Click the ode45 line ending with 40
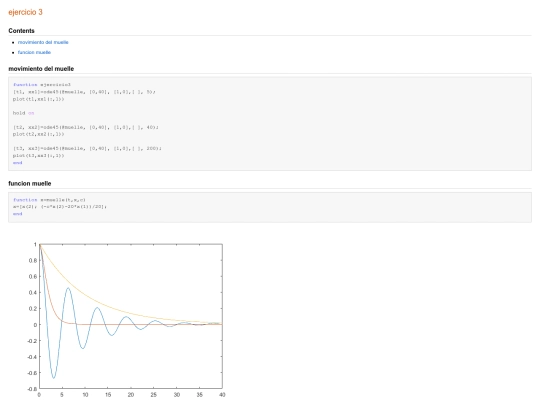The image size is (540, 405). tap(86, 127)
